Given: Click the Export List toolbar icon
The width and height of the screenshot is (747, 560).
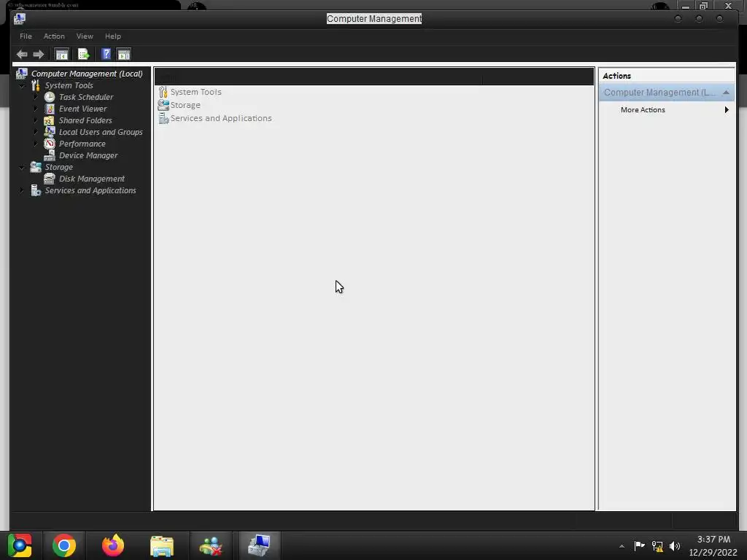Looking at the screenshot, I should click(x=83, y=54).
